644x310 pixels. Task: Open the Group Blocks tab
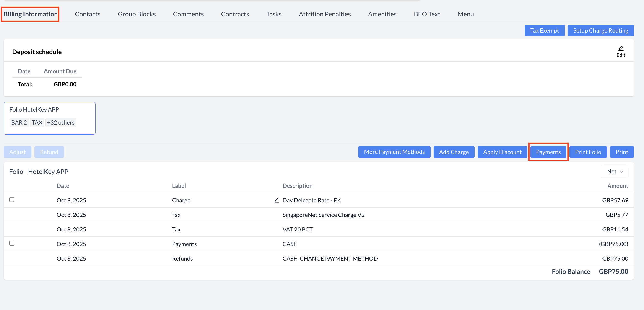(137, 14)
